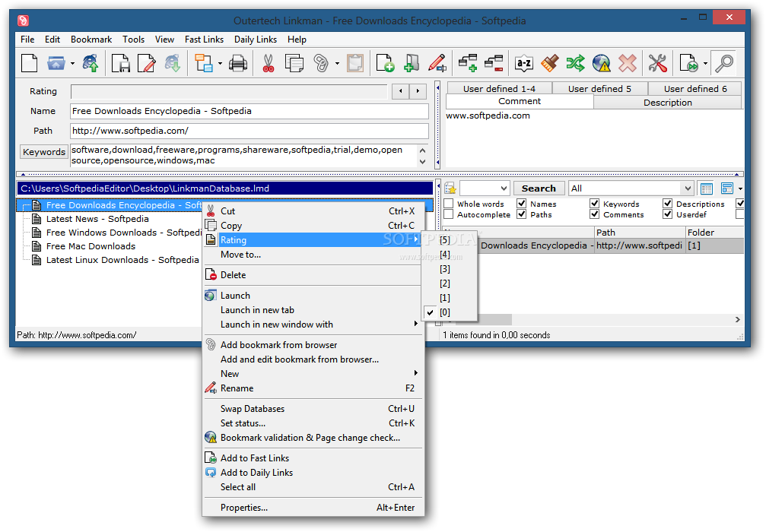The height and width of the screenshot is (532, 766).
Task: Click inside the Path URL field
Action: point(250,131)
